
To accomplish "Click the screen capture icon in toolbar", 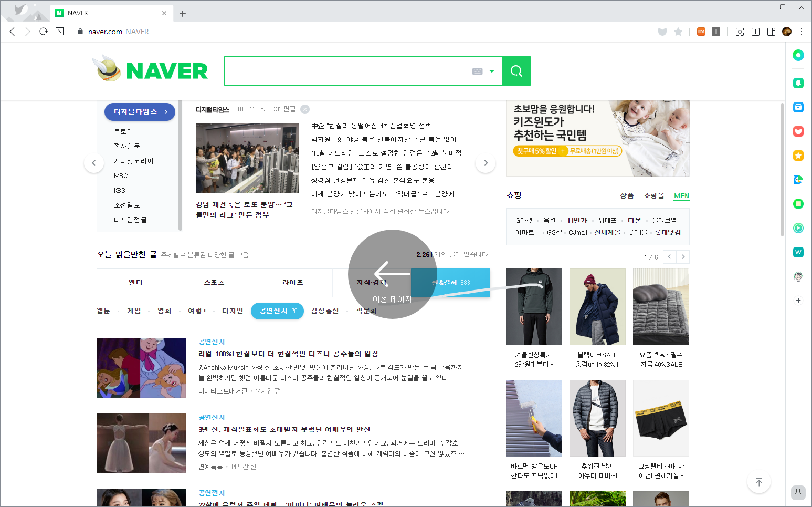I will (740, 32).
